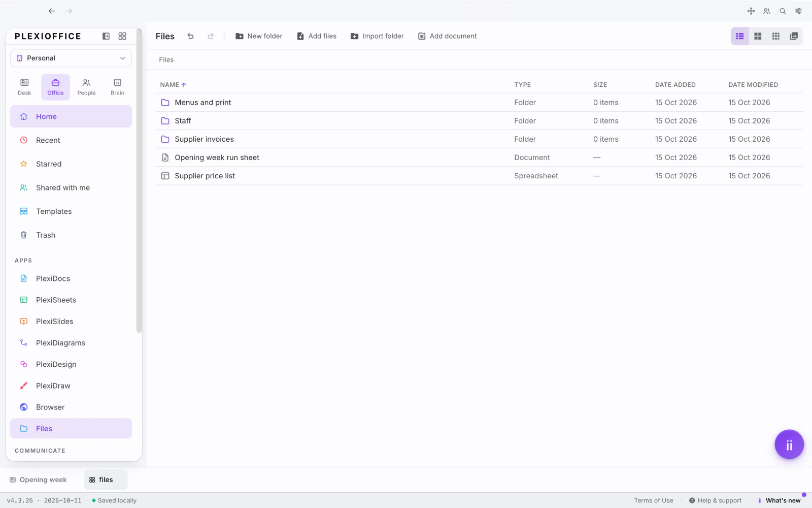This screenshot has width=812, height=508.
Task: Switch to gallery view
Action: [x=794, y=36]
